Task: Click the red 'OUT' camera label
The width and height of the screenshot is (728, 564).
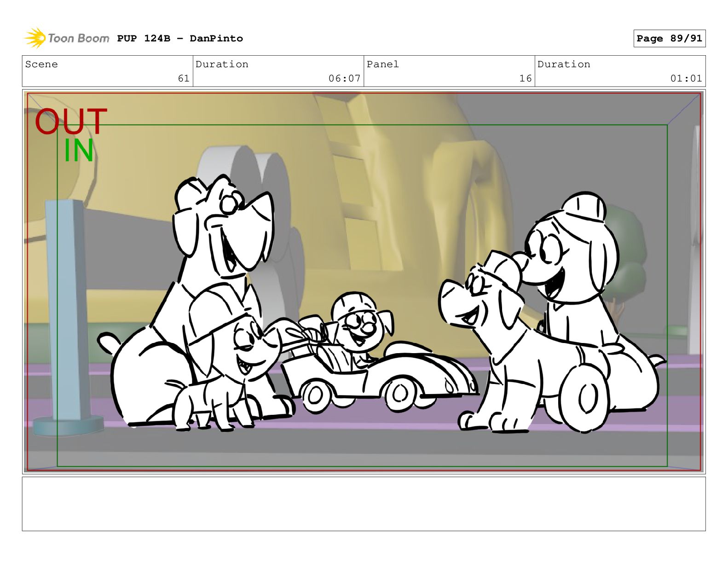Action: coord(71,121)
